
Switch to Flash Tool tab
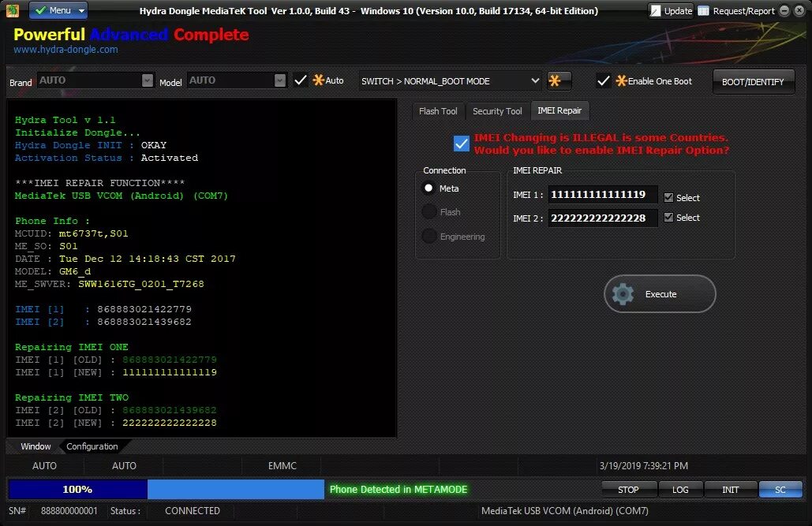pos(438,111)
